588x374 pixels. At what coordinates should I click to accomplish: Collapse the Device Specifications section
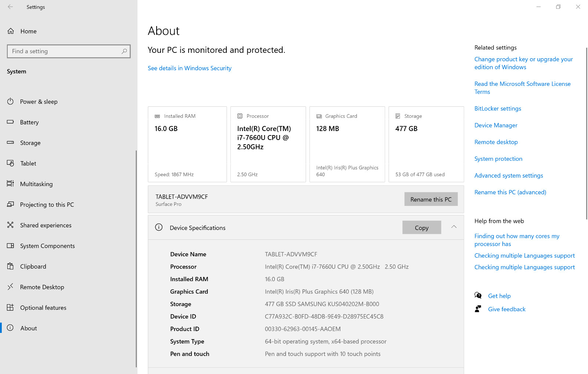(454, 227)
